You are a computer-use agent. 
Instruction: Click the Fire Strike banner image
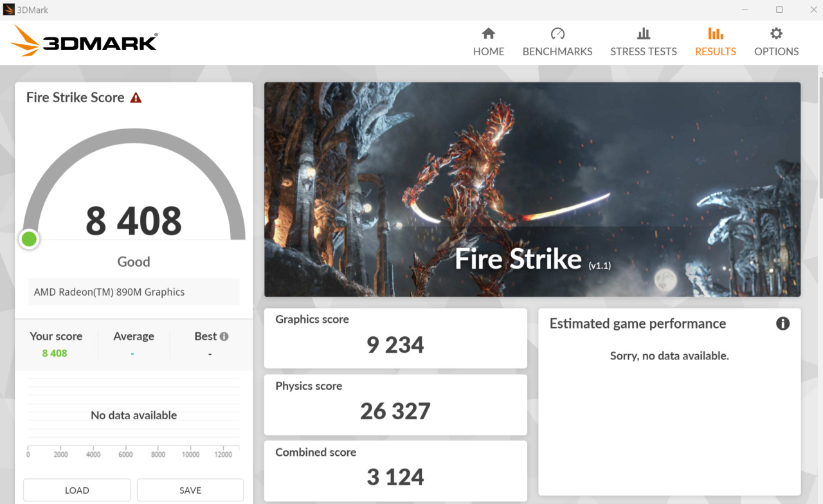coord(532,190)
